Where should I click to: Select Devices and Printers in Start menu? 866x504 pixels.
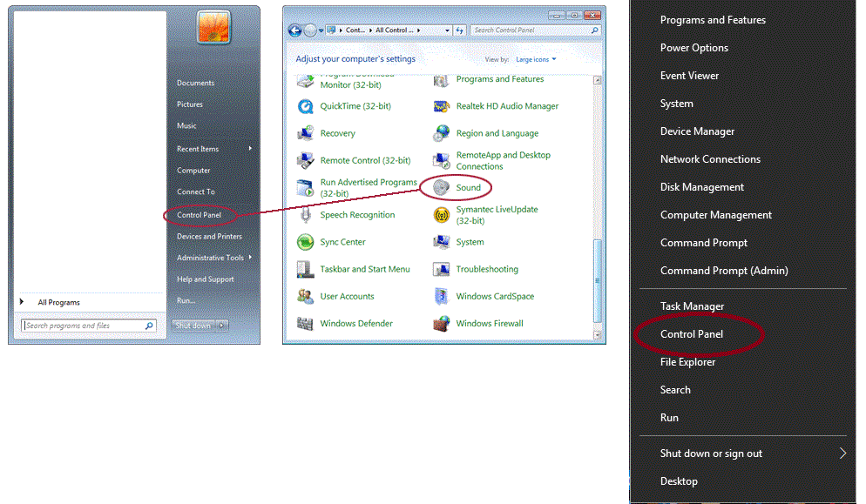click(x=209, y=236)
